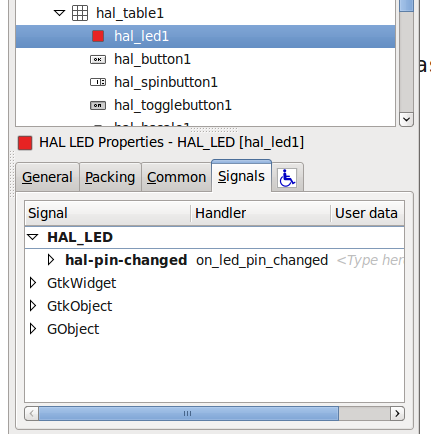Click the on_led_pin_changed handler cell
Image resolution: width=431 pixels, height=434 pixels.
pos(262,260)
